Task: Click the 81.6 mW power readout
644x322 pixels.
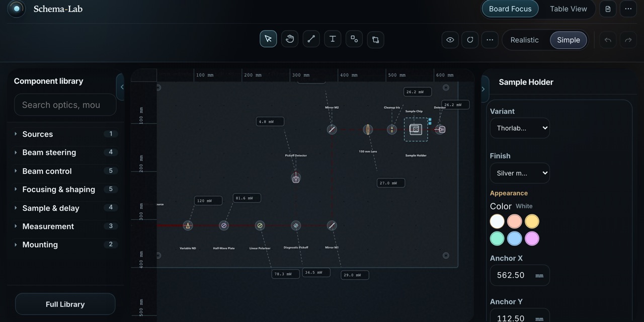Action: (x=247, y=198)
